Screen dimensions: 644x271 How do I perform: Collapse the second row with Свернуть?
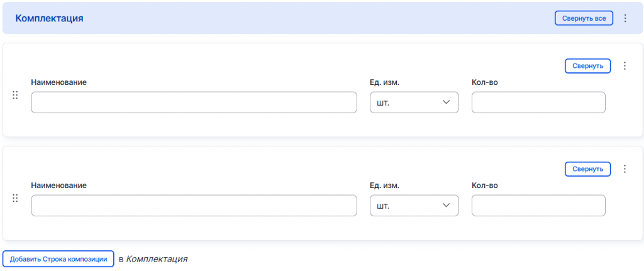point(587,169)
